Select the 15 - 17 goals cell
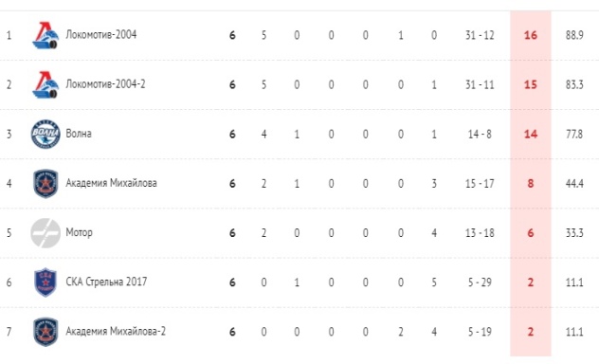Viewport: 599px width, 364px height. click(x=480, y=184)
